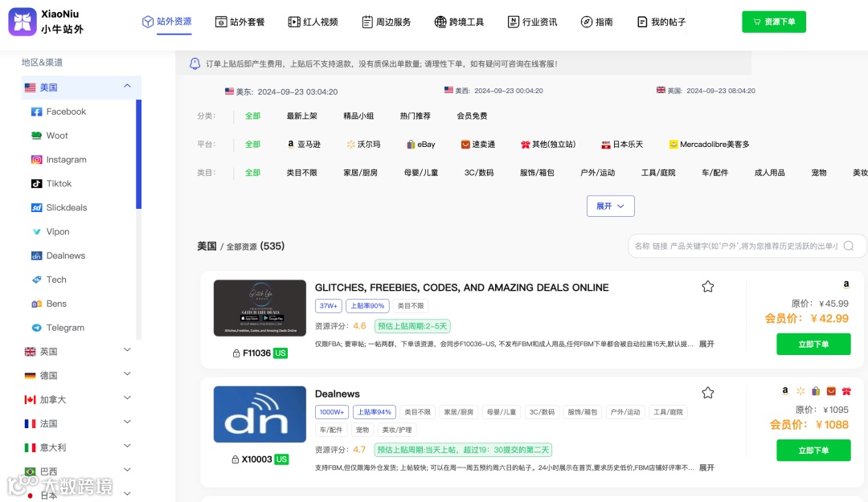This screenshot has height=502, width=868.
Task: Open the 行业资讯 menu item
Action: coord(532,22)
